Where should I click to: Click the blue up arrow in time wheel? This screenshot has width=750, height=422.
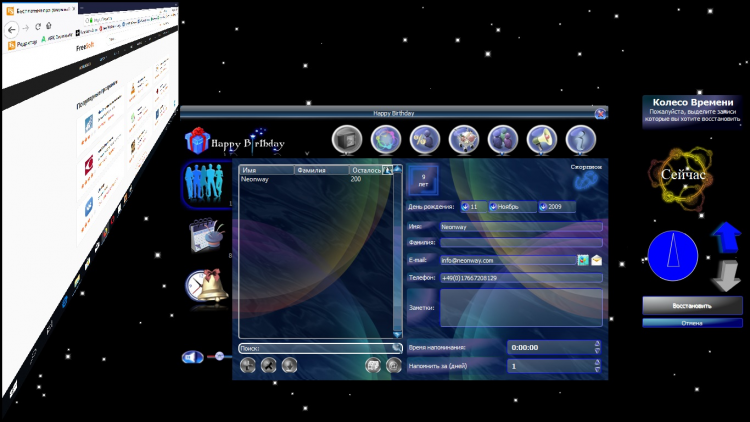click(x=725, y=240)
